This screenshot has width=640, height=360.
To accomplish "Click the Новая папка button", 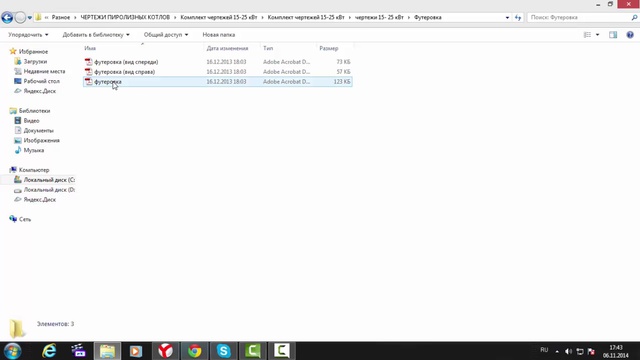I will (219, 35).
